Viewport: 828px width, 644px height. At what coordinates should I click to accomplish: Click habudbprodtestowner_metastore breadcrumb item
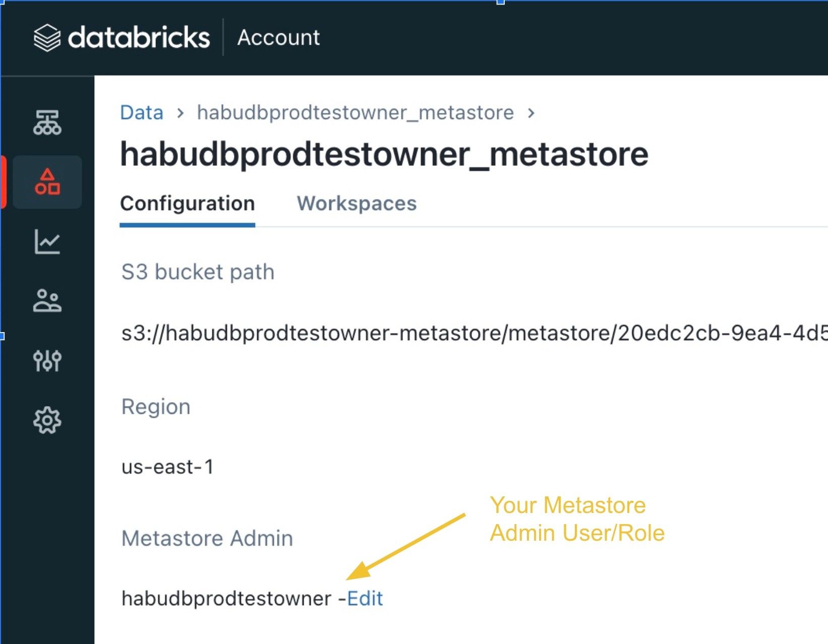[x=355, y=112]
